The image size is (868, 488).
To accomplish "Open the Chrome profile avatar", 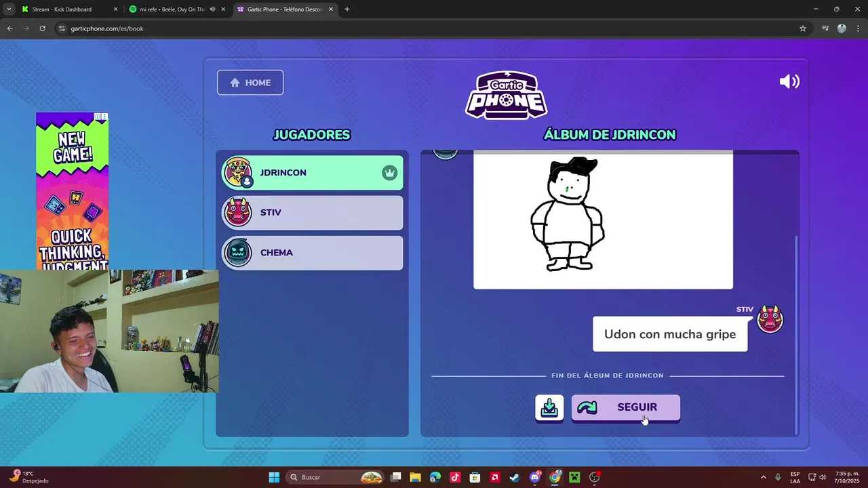I will pos(842,28).
